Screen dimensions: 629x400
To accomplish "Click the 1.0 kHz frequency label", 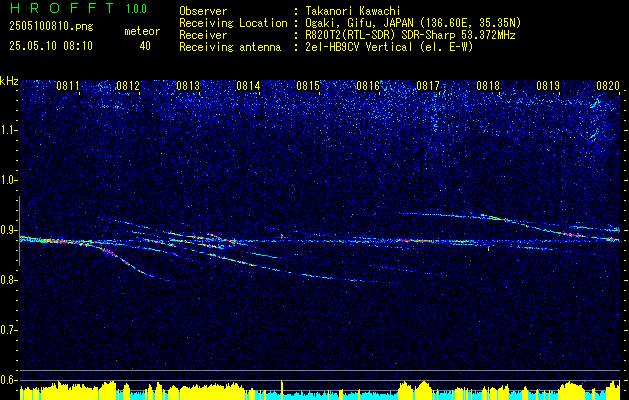I will [9, 180].
